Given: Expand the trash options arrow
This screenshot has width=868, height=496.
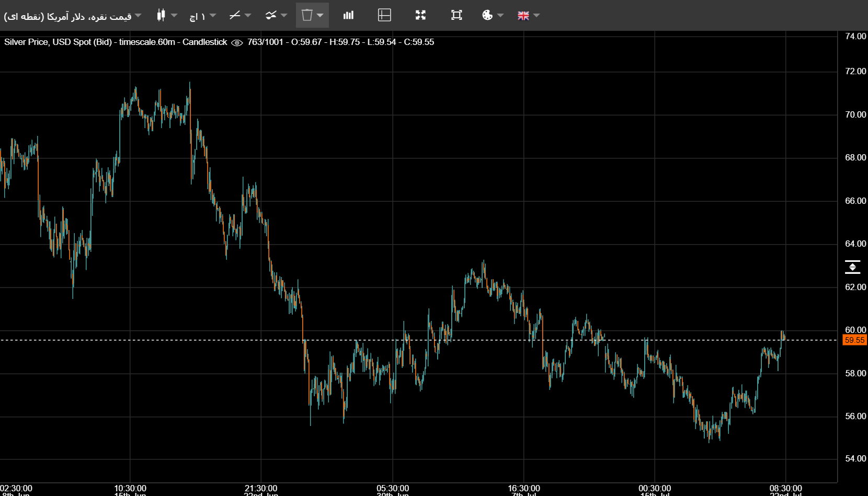Looking at the screenshot, I should (x=320, y=15).
